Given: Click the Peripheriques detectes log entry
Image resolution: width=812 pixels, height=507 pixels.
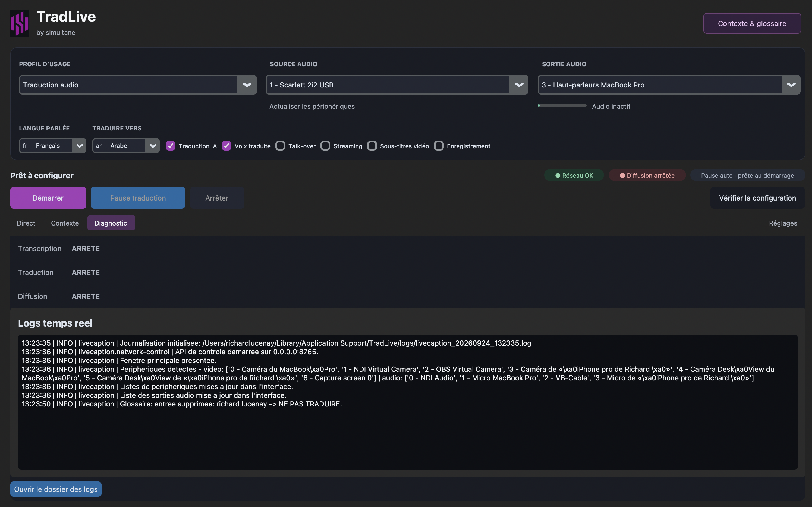Looking at the screenshot, I should tap(398, 374).
